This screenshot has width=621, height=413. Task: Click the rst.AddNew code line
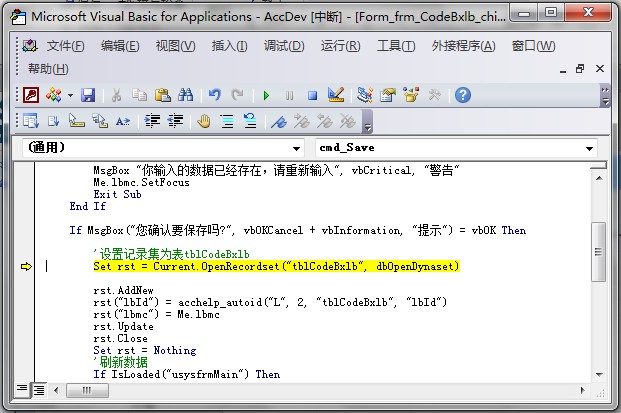[123, 290]
